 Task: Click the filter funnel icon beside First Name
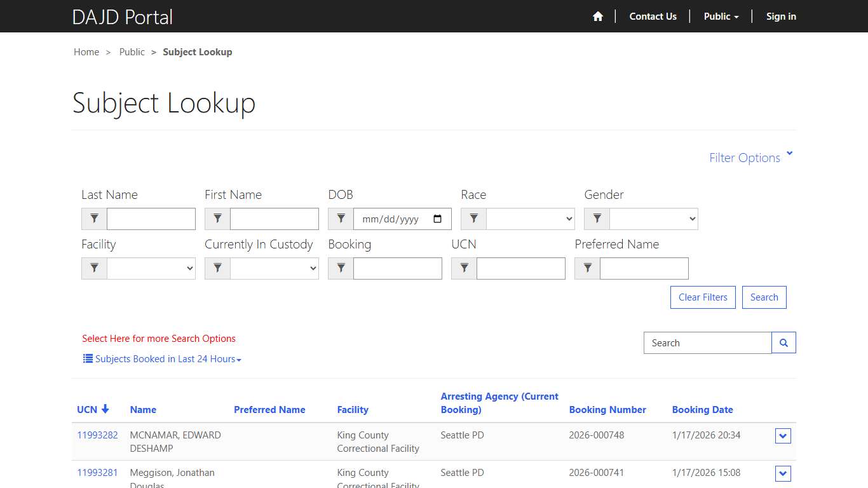pyautogui.click(x=217, y=219)
